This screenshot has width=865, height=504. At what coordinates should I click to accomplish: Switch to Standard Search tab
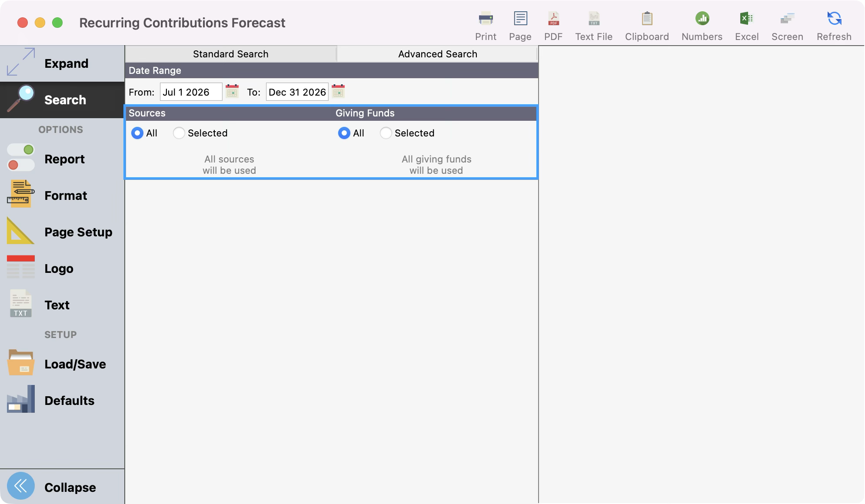tap(231, 54)
